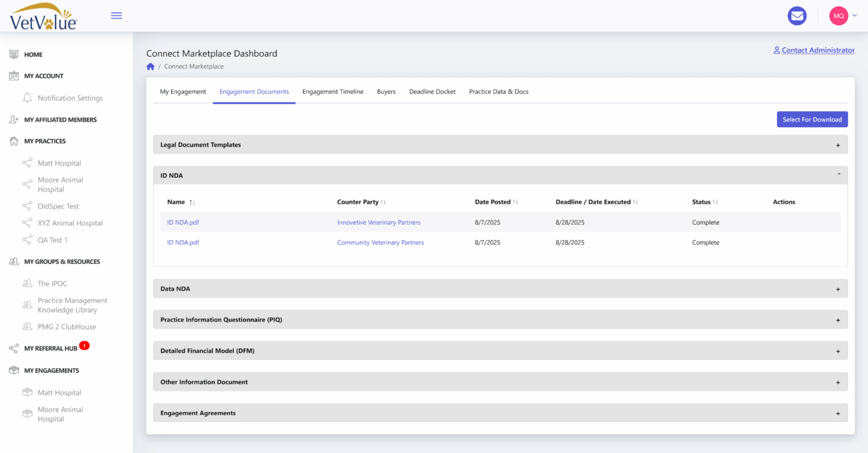This screenshot has height=453, width=868.
Task: Expand the Data NDA section
Action: [838, 289]
